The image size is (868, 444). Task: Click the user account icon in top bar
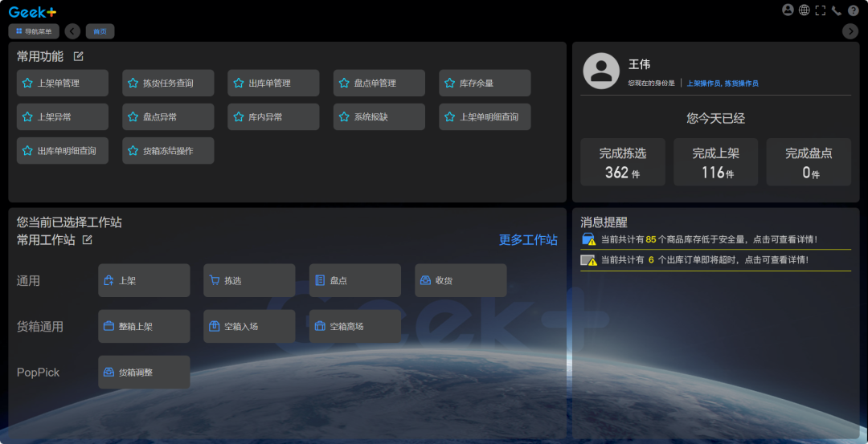tap(788, 10)
